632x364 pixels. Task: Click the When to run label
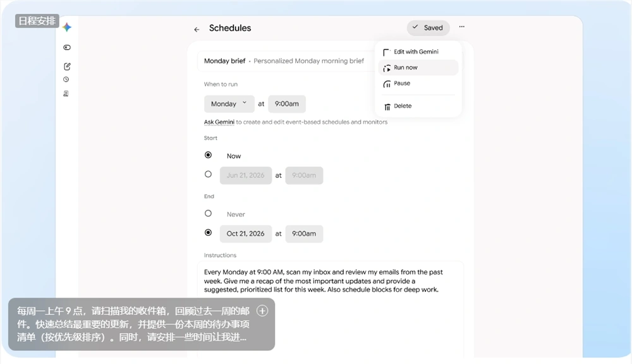point(221,84)
